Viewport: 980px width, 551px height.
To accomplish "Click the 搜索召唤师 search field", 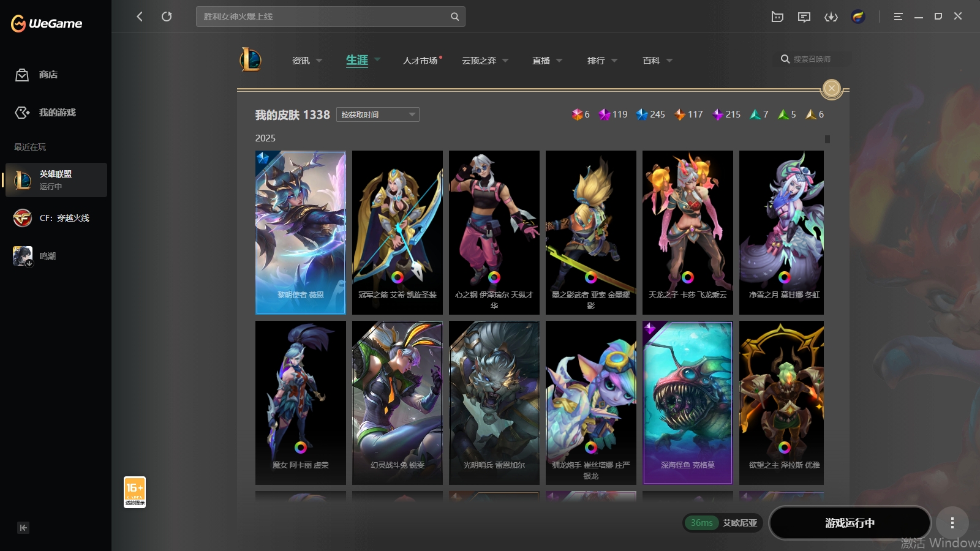I will pyautogui.click(x=812, y=59).
